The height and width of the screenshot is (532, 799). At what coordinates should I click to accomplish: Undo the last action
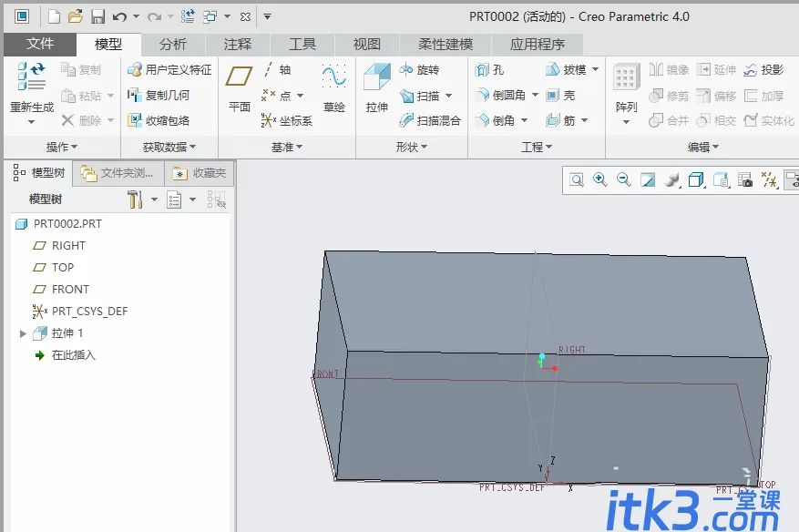pos(119,16)
